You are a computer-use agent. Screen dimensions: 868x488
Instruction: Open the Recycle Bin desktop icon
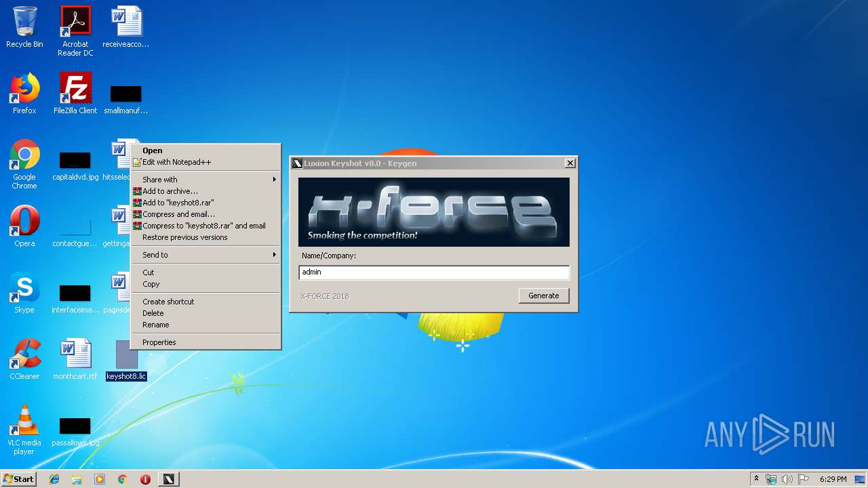[24, 27]
